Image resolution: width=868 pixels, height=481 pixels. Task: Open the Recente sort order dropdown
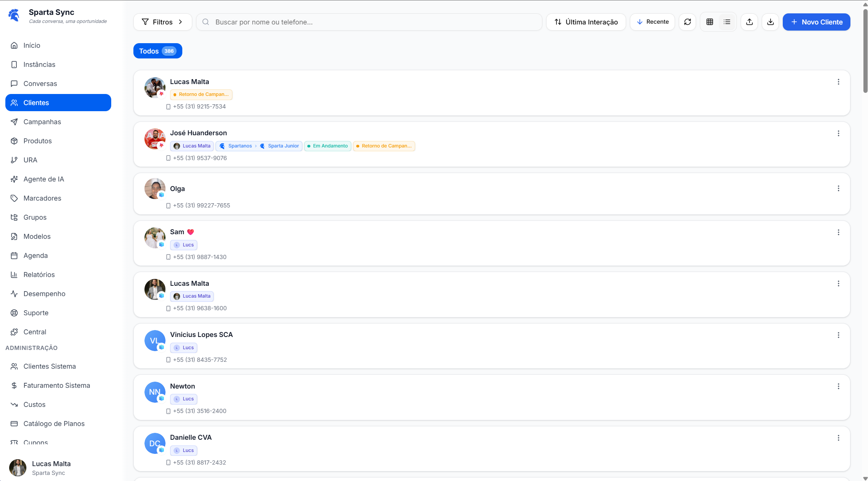652,22
